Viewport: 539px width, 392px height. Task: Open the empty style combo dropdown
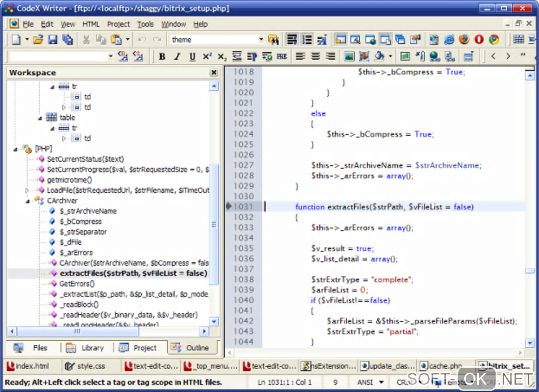coord(110,56)
